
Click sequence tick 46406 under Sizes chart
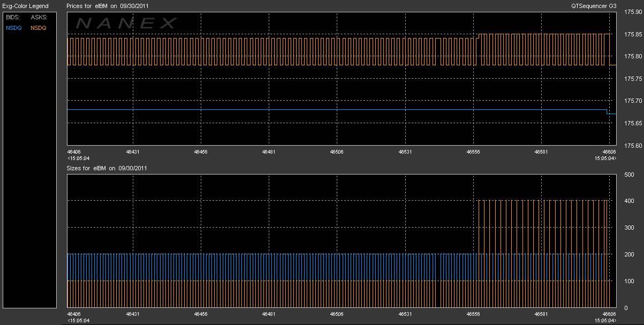click(74, 314)
